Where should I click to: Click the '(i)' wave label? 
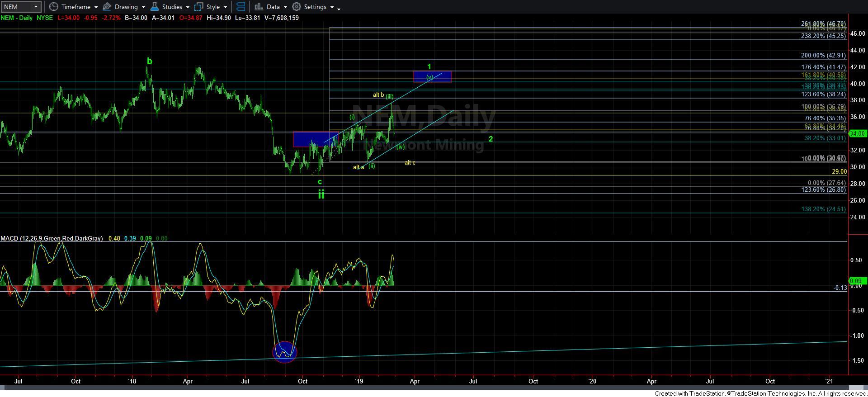(352, 117)
